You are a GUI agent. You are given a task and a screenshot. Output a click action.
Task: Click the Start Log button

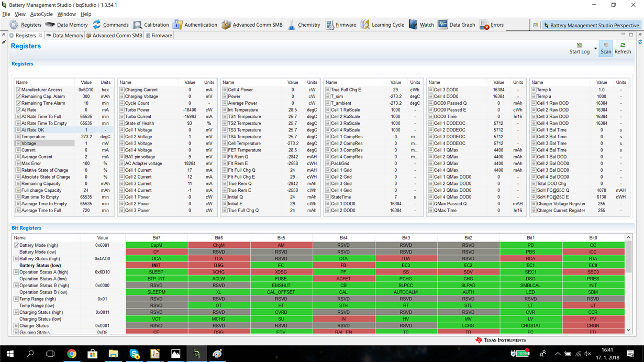pyautogui.click(x=579, y=48)
